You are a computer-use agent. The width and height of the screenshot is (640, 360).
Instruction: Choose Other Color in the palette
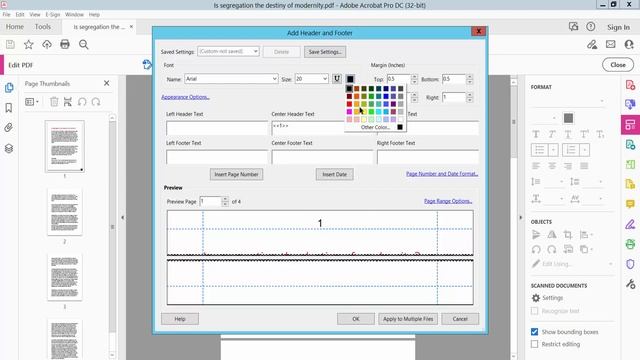375,127
